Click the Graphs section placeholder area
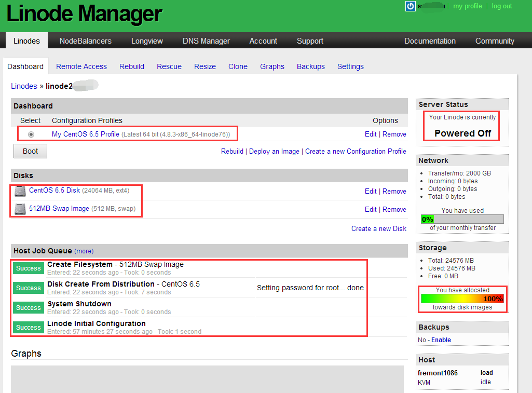532x393 pixels. (207, 379)
